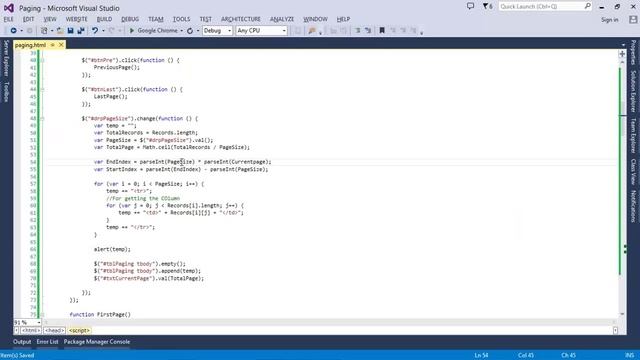
Task: Open the DEBUG menu
Action: click(130, 19)
